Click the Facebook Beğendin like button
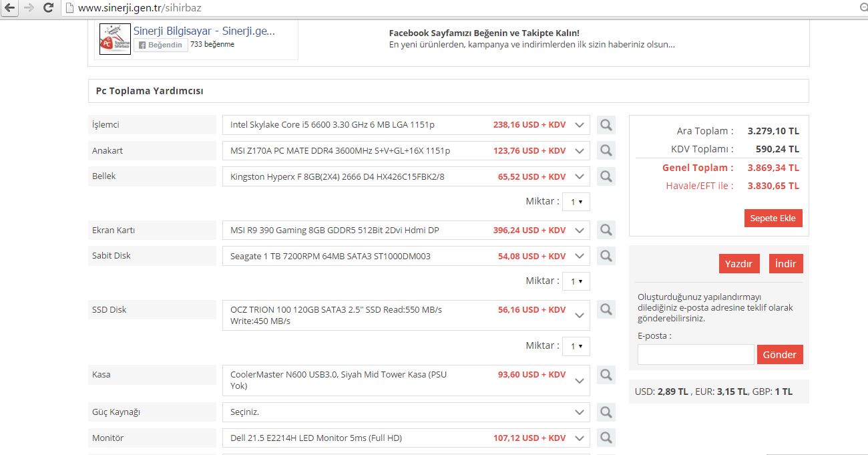 pyautogui.click(x=161, y=45)
